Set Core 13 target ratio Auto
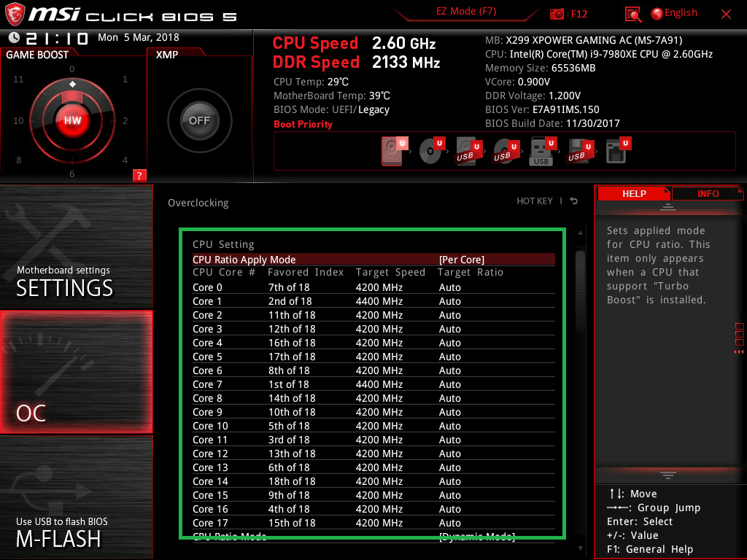The image size is (747, 560). [449, 467]
